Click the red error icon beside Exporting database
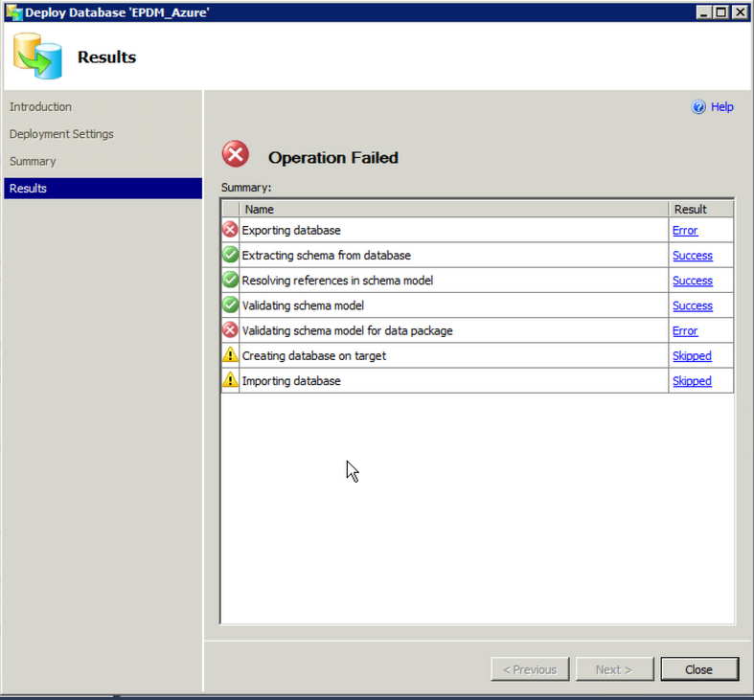The height and width of the screenshot is (700, 754). pos(230,230)
